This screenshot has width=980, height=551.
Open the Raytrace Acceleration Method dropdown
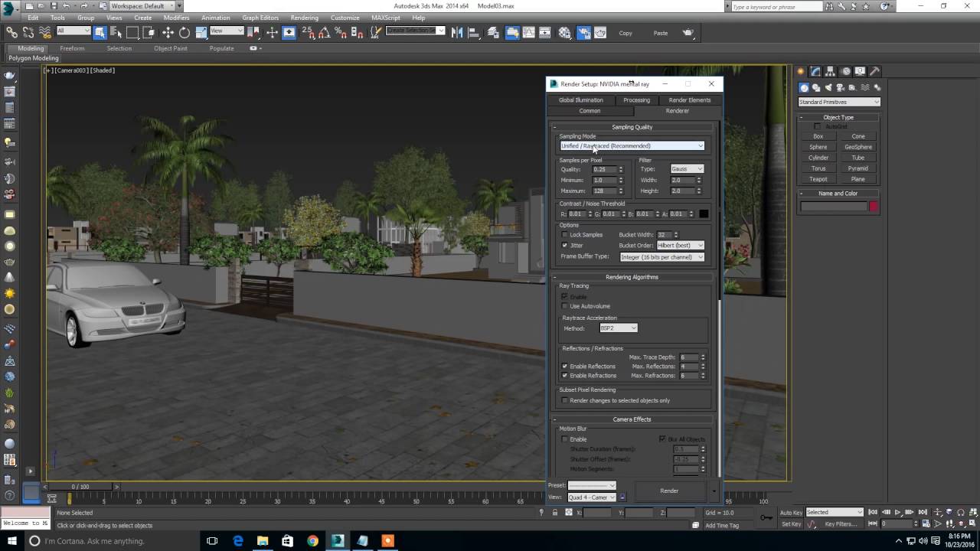[x=618, y=328]
